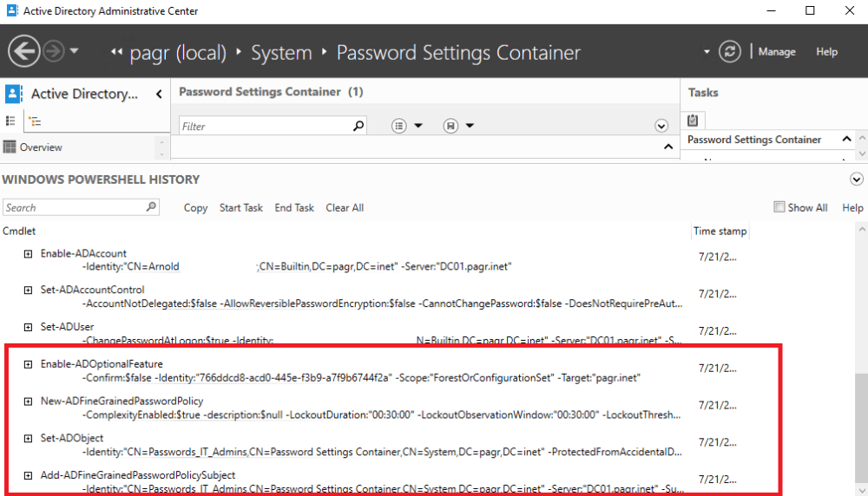This screenshot has height=496, width=868.
Task: Expand the Enable-ADOptionalFeature cmdlet entry
Action: tap(28, 364)
